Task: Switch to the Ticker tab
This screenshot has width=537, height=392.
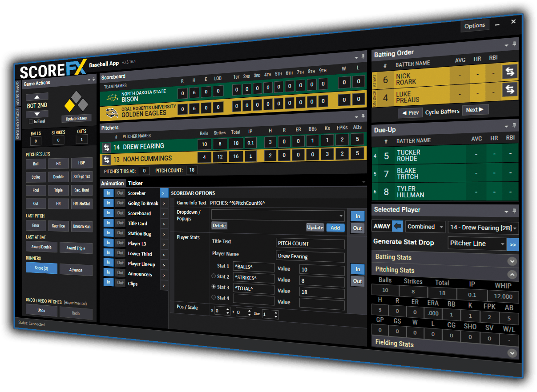Action: 135,183
